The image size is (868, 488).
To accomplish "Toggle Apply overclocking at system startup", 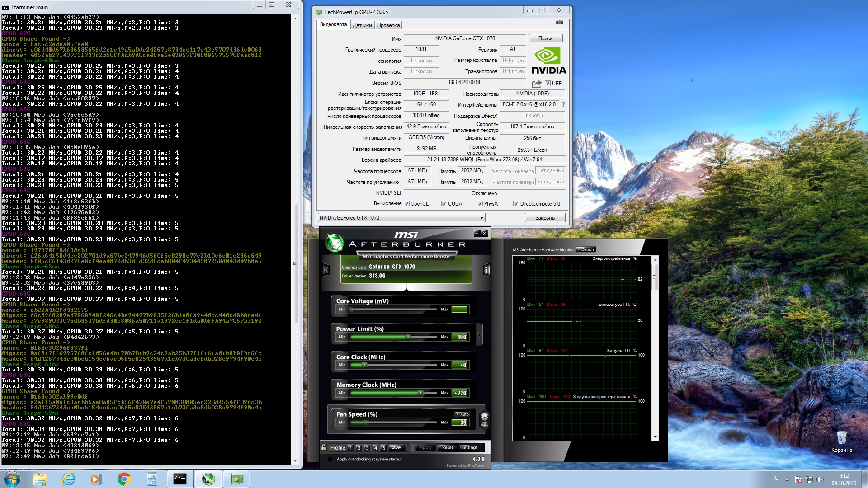I will (x=330, y=459).
